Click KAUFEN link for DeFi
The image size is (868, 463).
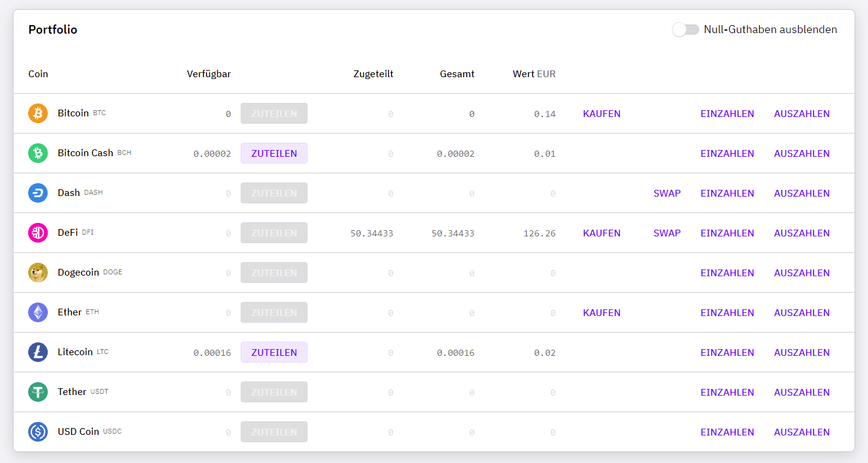(602, 233)
